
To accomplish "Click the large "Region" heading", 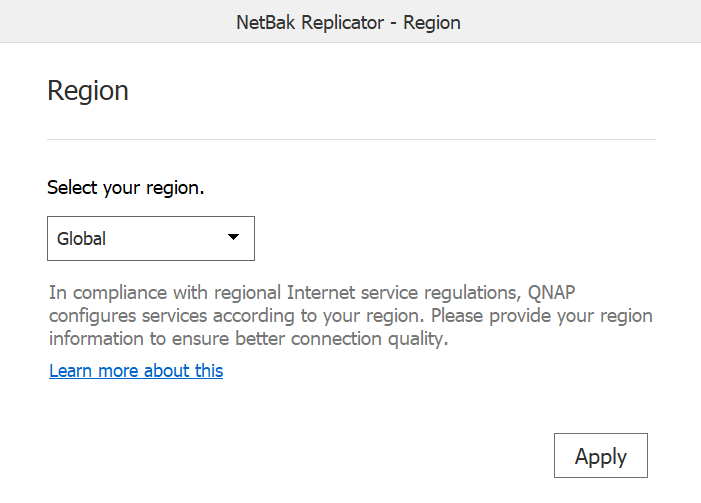I will 88,91.
